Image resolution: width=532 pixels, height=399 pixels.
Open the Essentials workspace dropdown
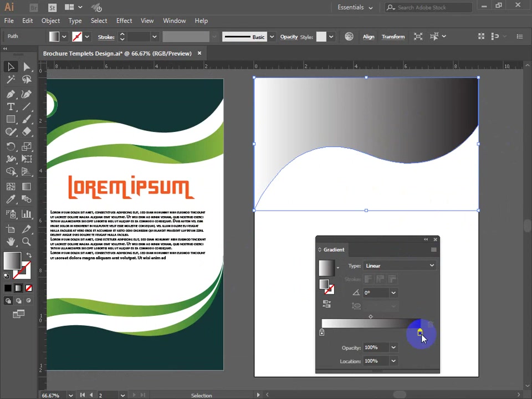click(x=355, y=7)
